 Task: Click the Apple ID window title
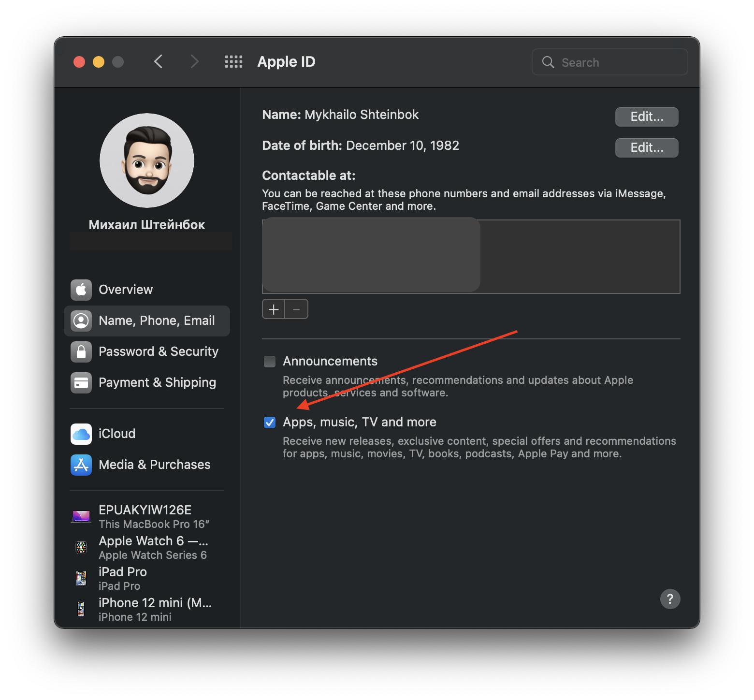pyautogui.click(x=286, y=62)
